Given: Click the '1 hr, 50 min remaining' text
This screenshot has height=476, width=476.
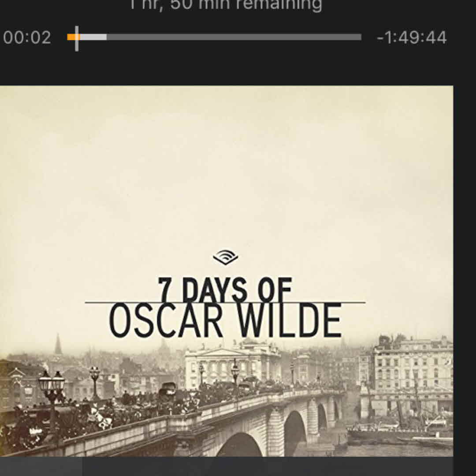Looking at the screenshot, I should 226,5.
